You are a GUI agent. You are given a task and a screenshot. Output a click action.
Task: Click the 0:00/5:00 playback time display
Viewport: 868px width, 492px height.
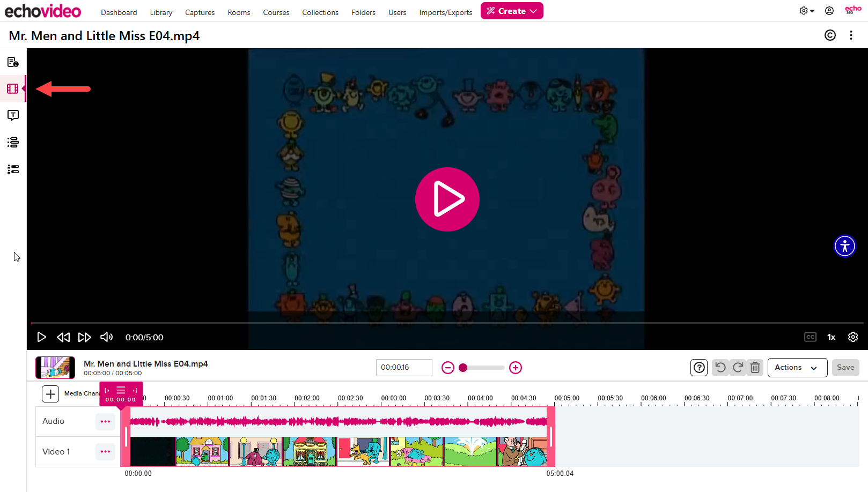[x=144, y=337]
